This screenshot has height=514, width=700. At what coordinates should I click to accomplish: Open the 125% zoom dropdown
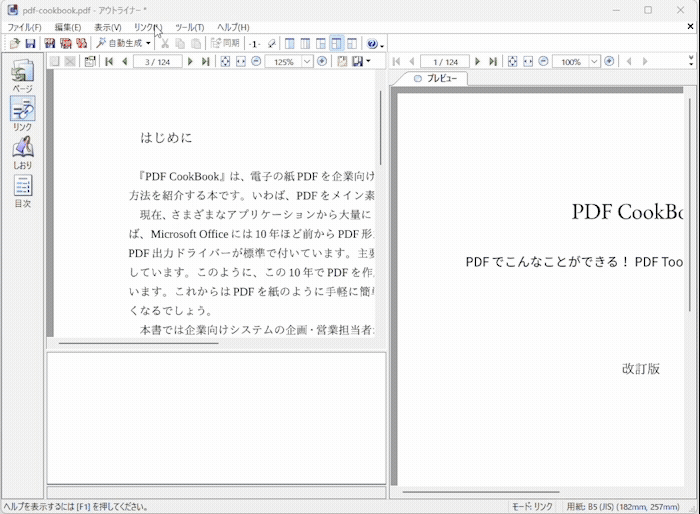point(307,62)
